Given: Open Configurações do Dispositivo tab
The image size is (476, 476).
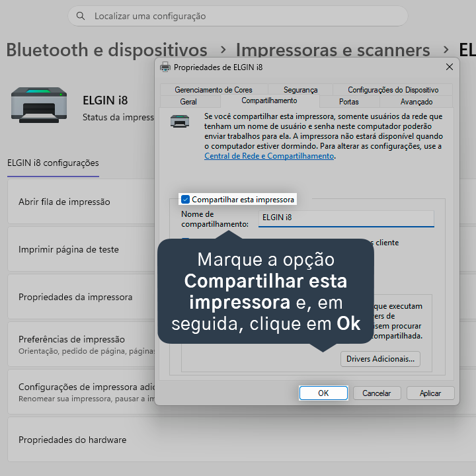Looking at the screenshot, I should [393, 90].
